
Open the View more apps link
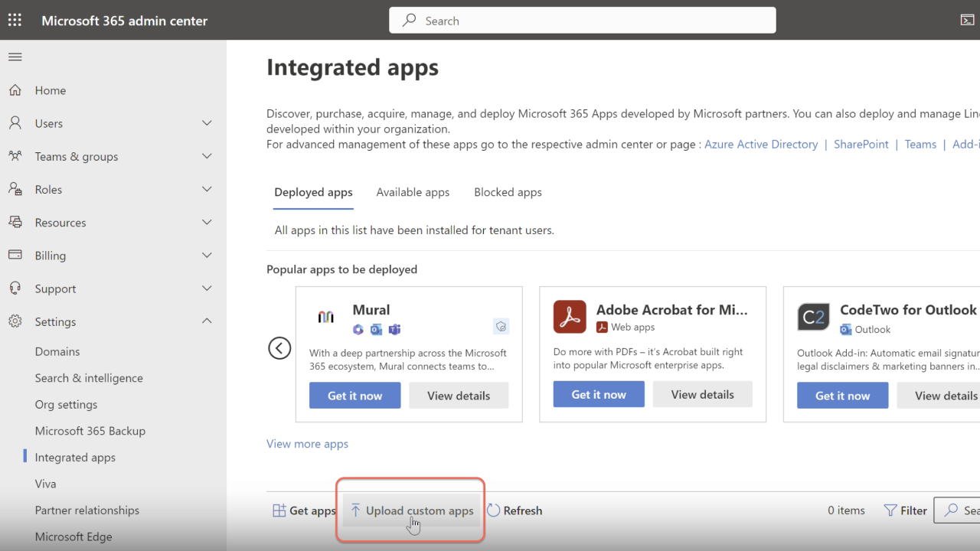pyautogui.click(x=307, y=444)
